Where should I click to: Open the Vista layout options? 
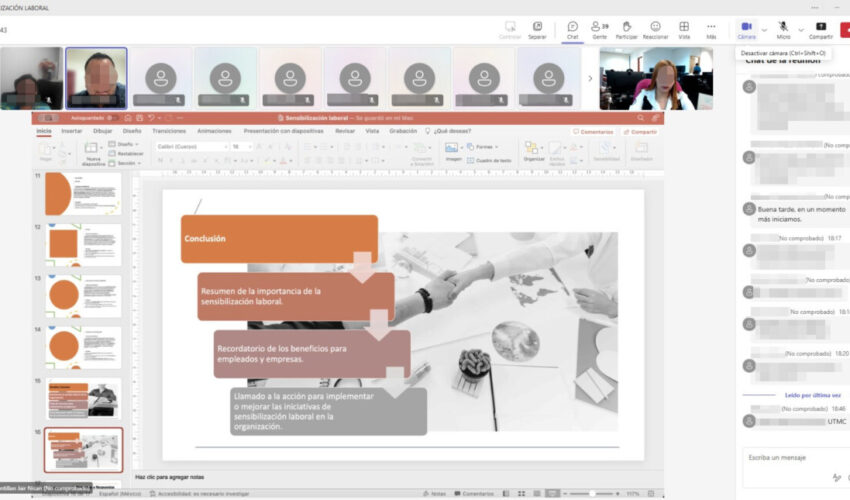click(684, 30)
